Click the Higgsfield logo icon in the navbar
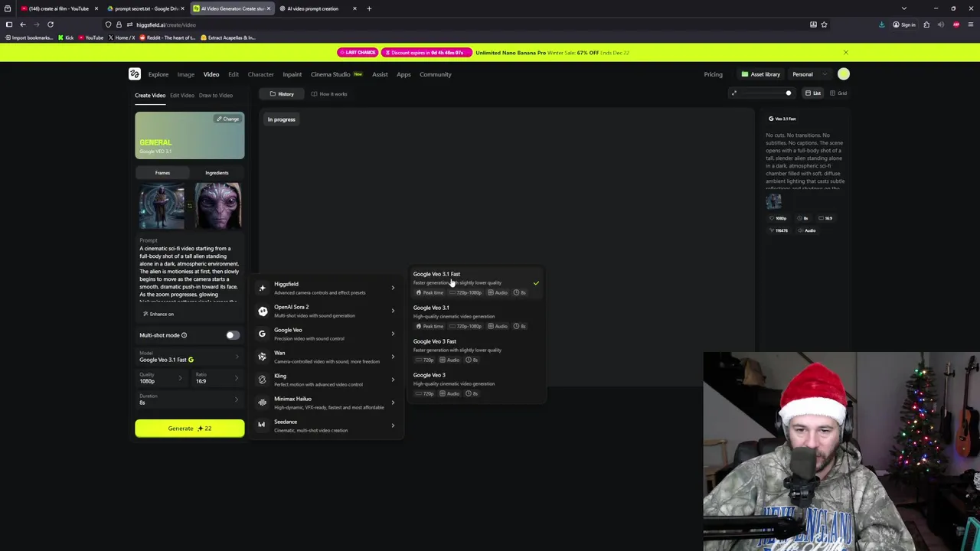The width and height of the screenshot is (980, 551). (x=135, y=74)
